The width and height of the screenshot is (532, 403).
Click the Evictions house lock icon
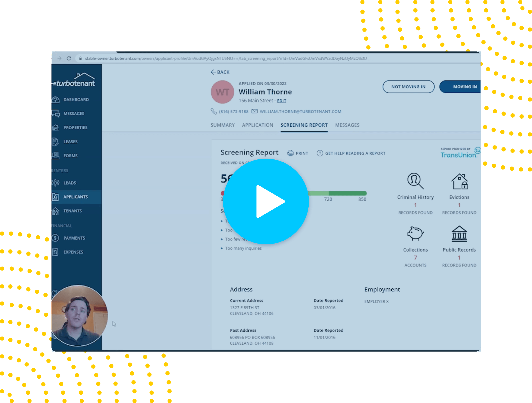click(x=459, y=181)
